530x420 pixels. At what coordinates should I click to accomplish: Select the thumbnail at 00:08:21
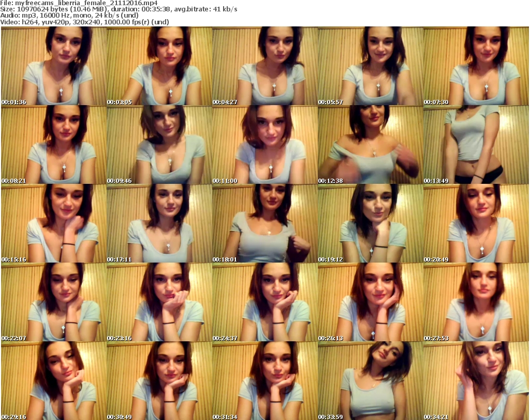pos(54,144)
